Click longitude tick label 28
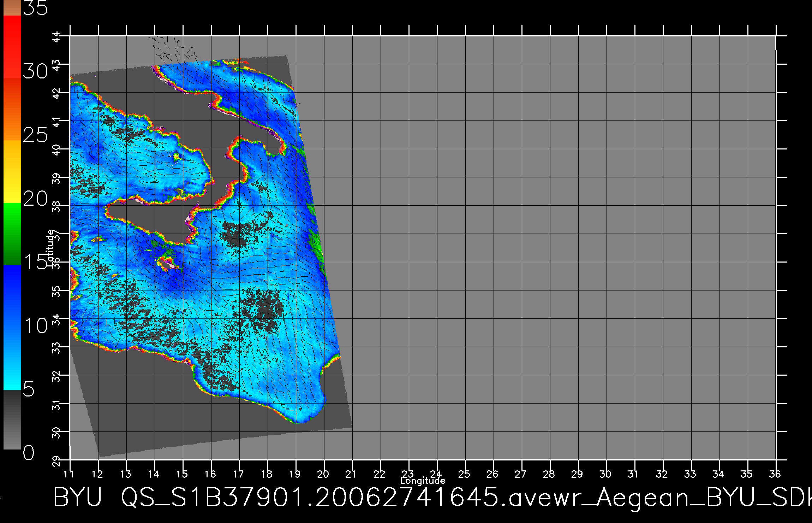812x523 pixels. click(549, 474)
